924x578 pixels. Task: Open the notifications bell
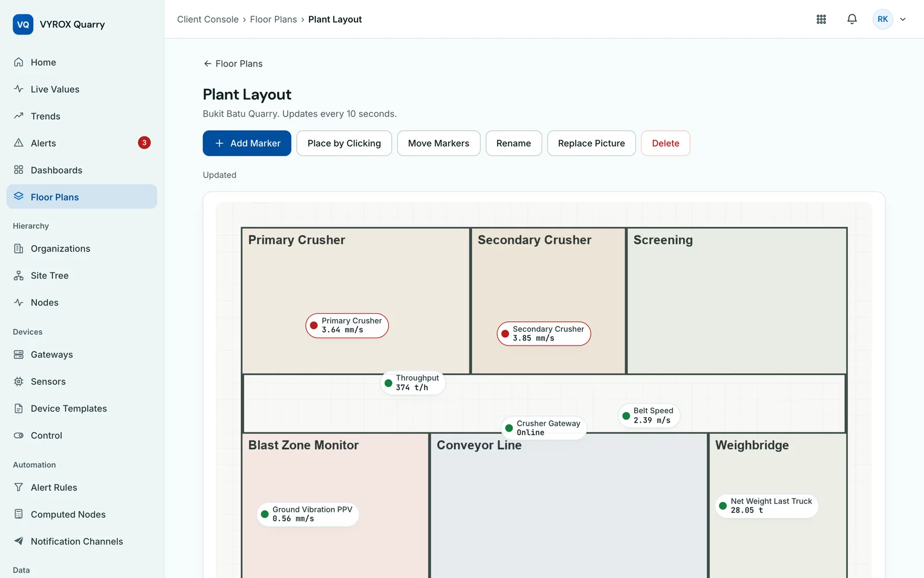(x=852, y=19)
